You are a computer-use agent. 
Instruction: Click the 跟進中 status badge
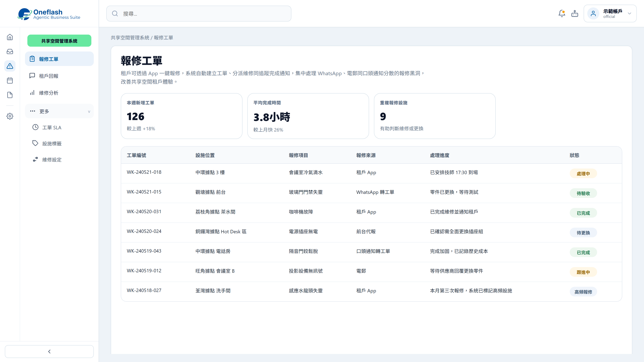pos(583,272)
